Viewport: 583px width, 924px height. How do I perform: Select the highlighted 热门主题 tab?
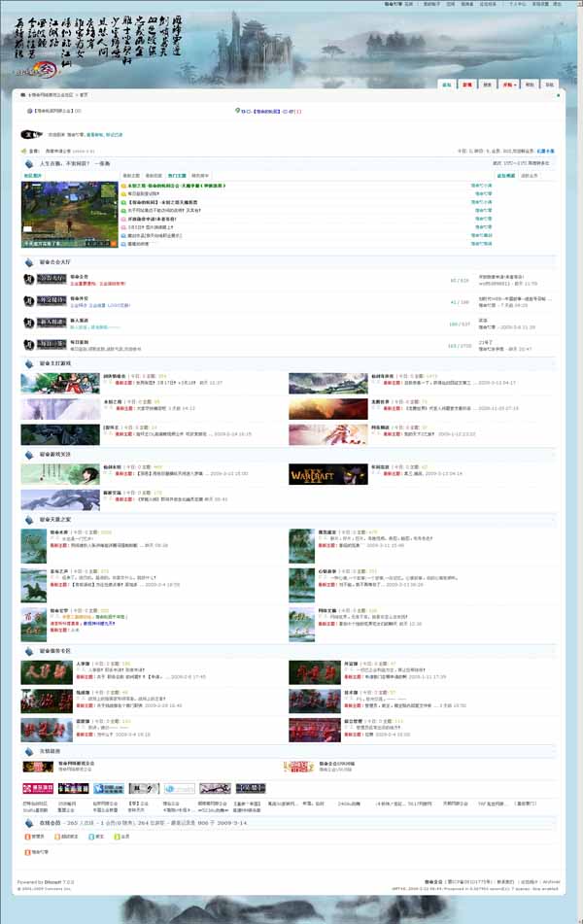177,176
